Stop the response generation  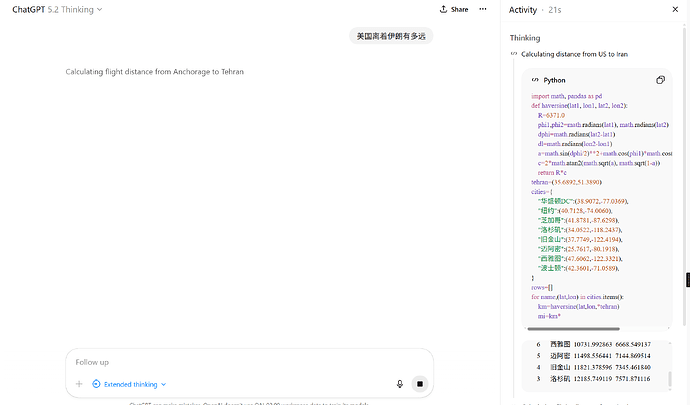tap(420, 384)
